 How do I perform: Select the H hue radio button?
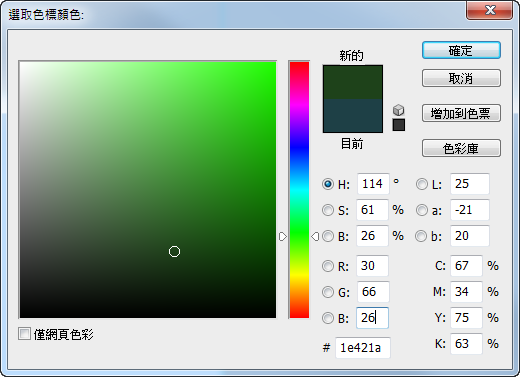coord(328,184)
